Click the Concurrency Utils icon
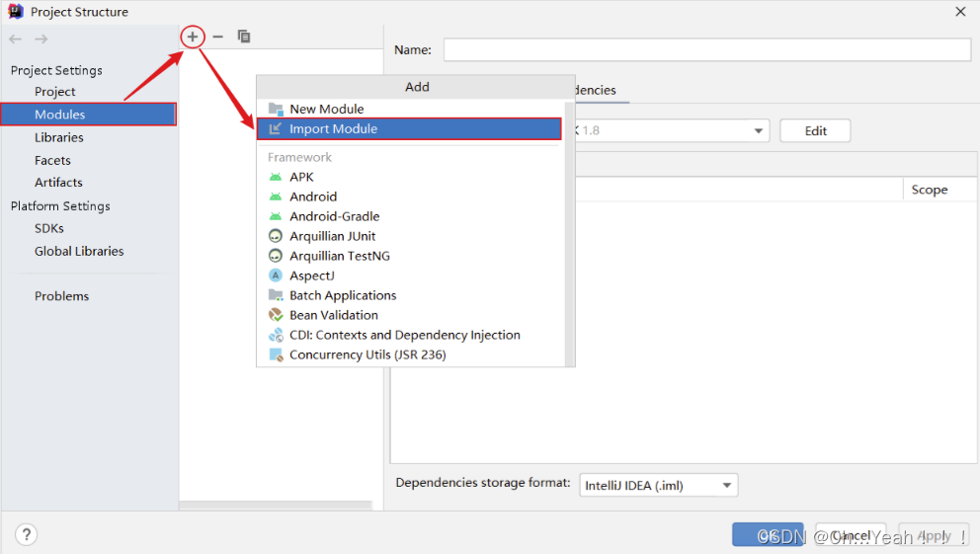The width and height of the screenshot is (980, 554). point(276,355)
